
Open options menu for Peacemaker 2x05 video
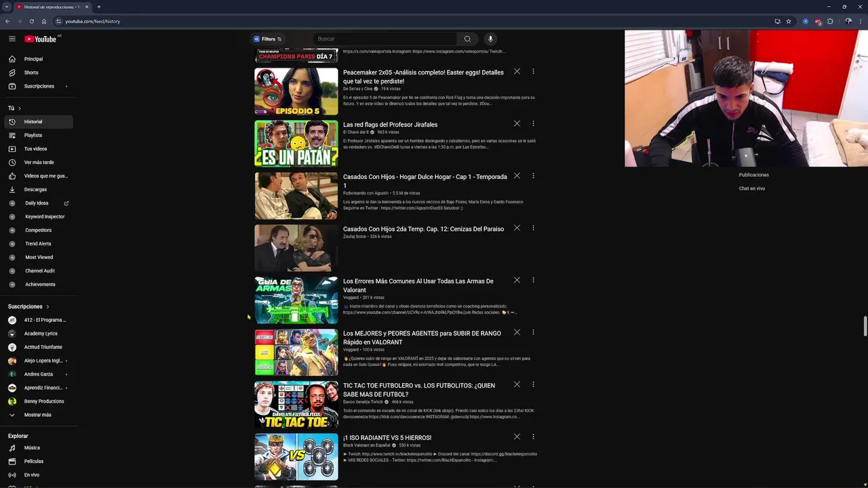(x=533, y=71)
